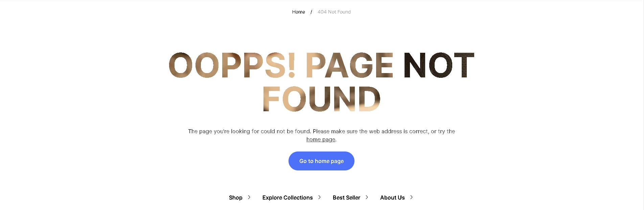Expand the chevron beside Explore Collections
Screen dimensions: 644x210
(x=319, y=197)
